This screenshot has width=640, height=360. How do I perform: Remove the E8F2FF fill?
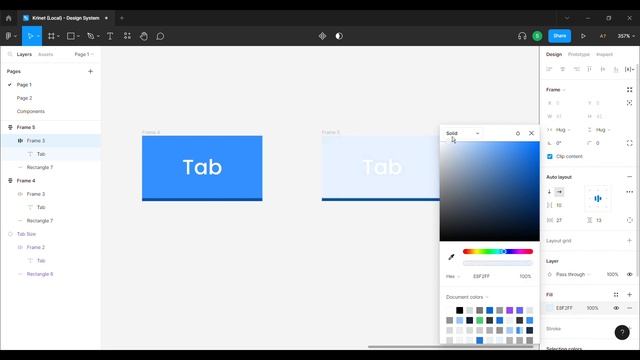[629, 308]
